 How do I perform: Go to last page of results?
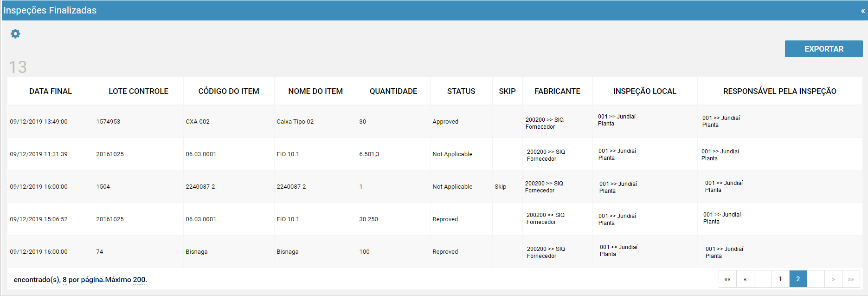pyautogui.click(x=851, y=279)
